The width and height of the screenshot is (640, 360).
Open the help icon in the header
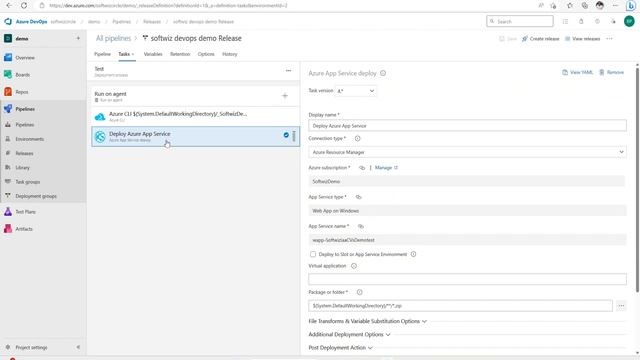(597, 21)
